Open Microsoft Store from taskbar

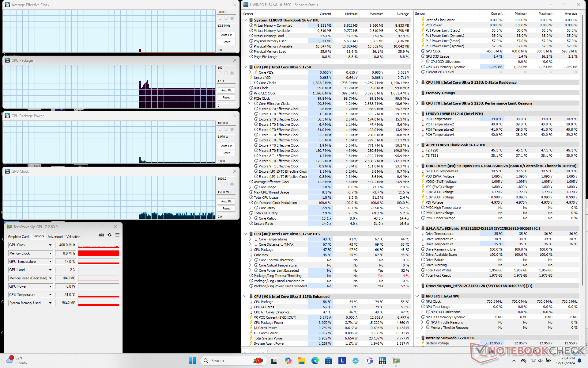[328, 361]
